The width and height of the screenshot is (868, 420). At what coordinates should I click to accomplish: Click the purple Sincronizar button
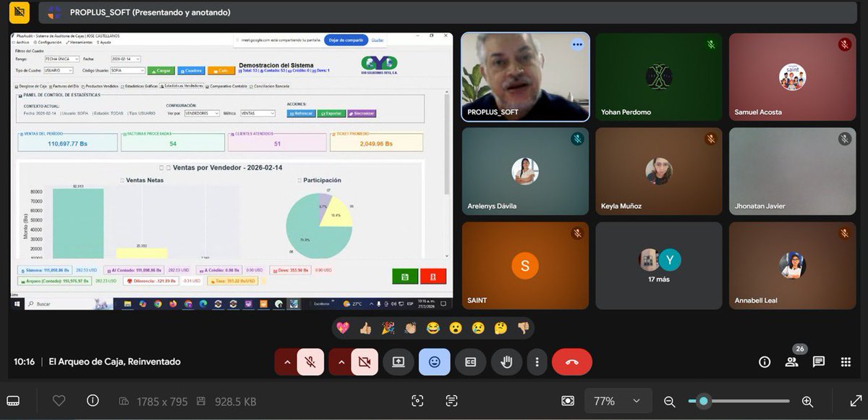tap(362, 113)
